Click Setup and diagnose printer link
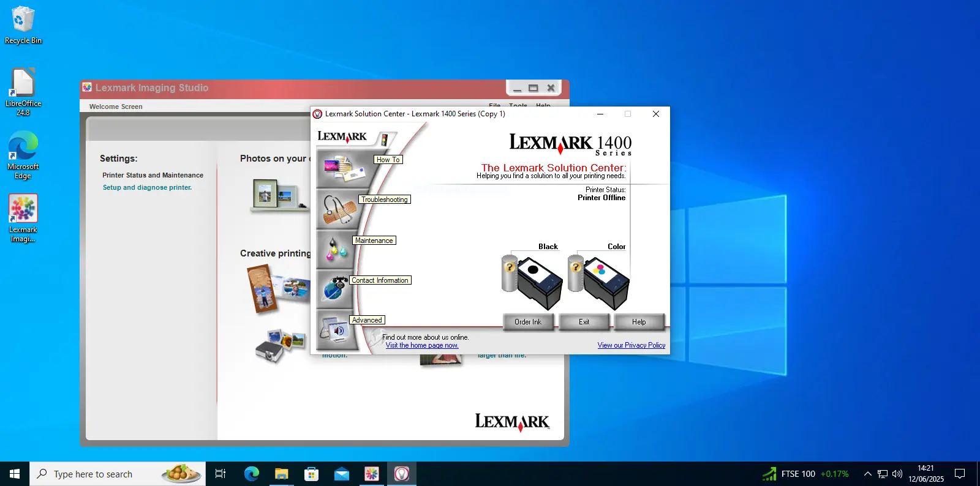 click(147, 187)
